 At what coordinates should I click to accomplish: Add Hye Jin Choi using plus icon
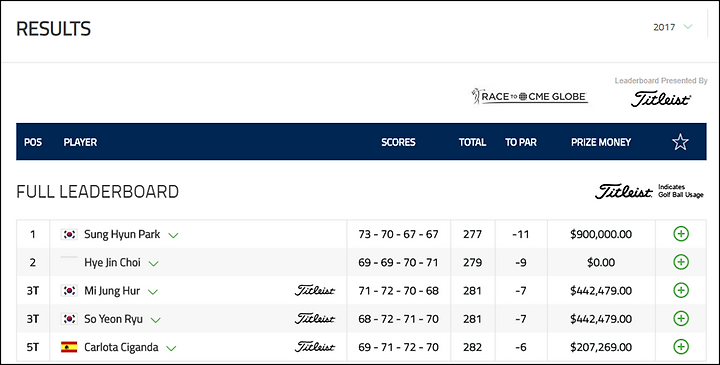(681, 262)
